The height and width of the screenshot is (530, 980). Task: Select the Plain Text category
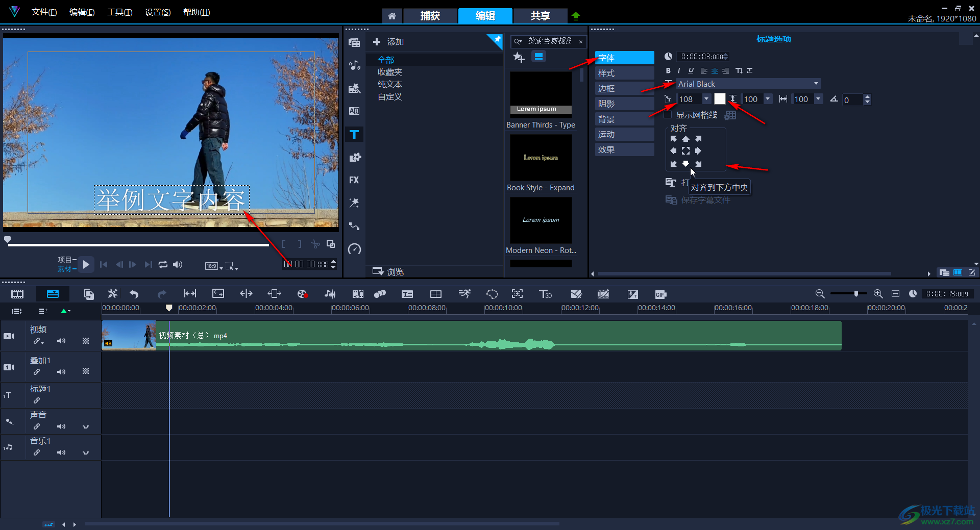click(x=390, y=84)
